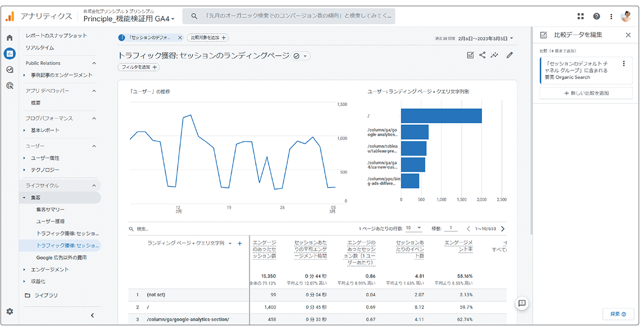The height and width of the screenshot is (331, 644).
Task: Click the (not set) table row label
Action: 156,295
